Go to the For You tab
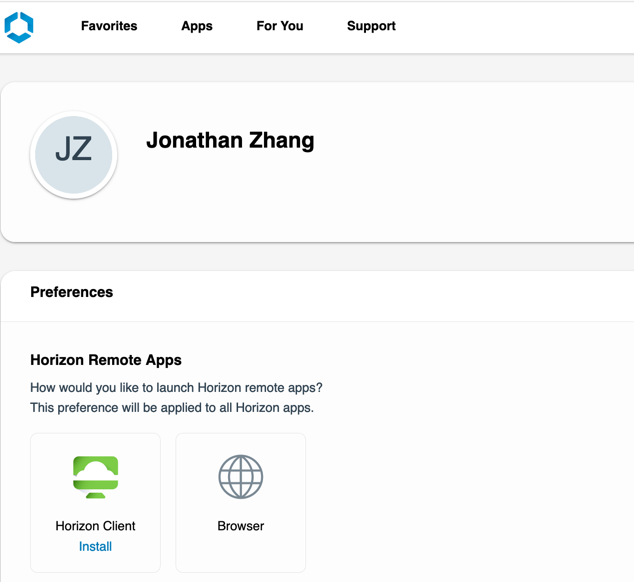The height and width of the screenshot is (582, 634). 279,26
